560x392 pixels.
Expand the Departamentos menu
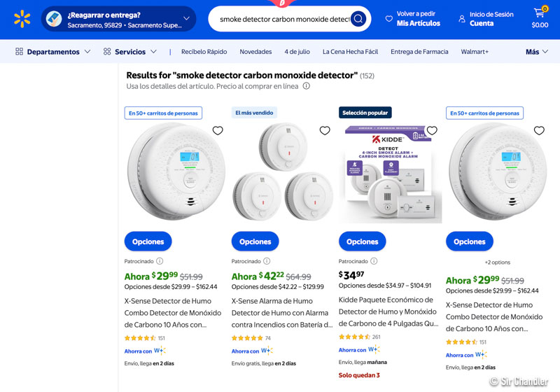pos(53,52)
